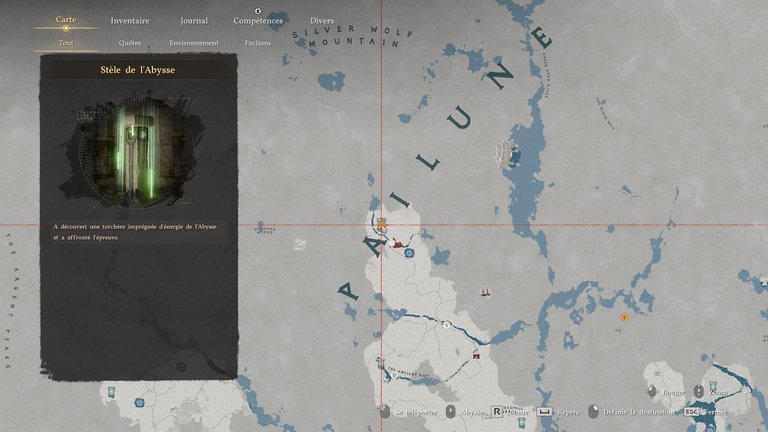768x432 pixels.
Task: Switch to the Journal tab
Action: pos(194,20)
